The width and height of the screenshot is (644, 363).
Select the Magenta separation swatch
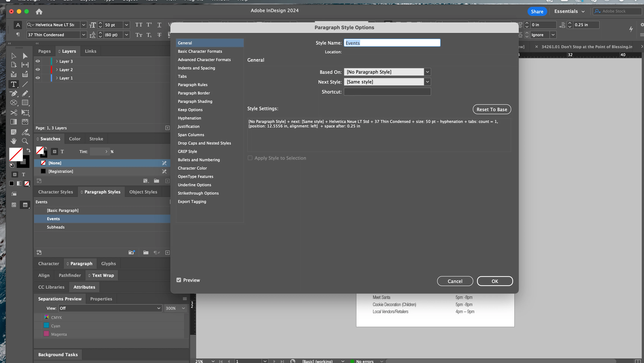tap(46, 334)
